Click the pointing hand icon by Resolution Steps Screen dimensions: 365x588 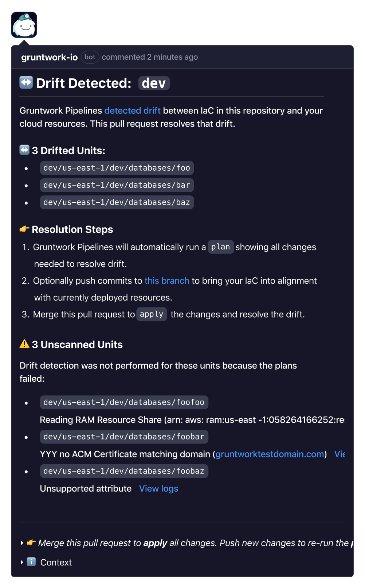point(24,229)
